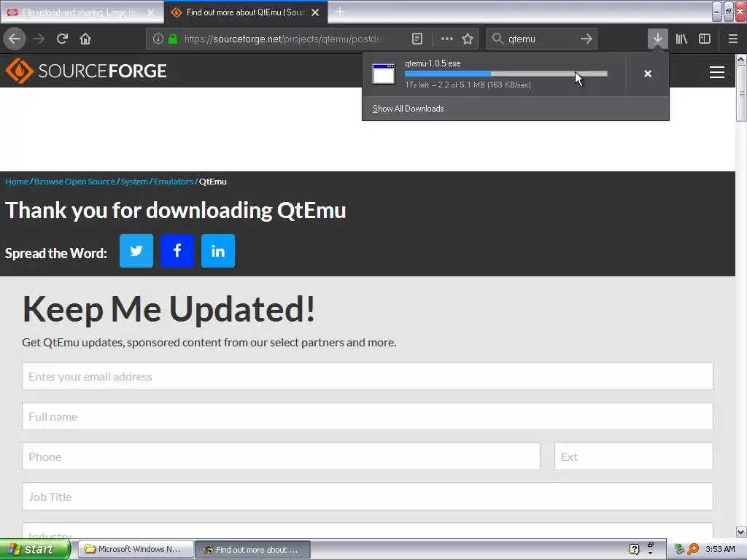
Task: Click the search box containing qtemu
Action: point(541,39)
